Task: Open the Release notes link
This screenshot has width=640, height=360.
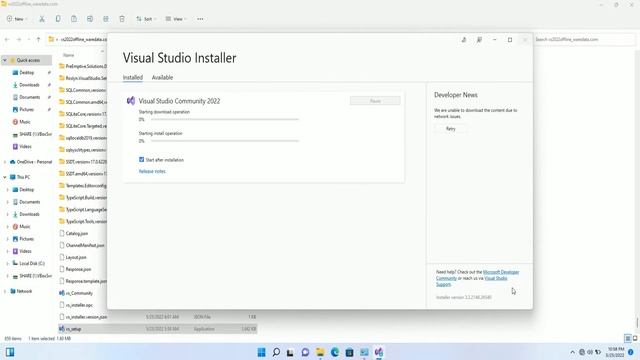Action: (x=152, y=171)
